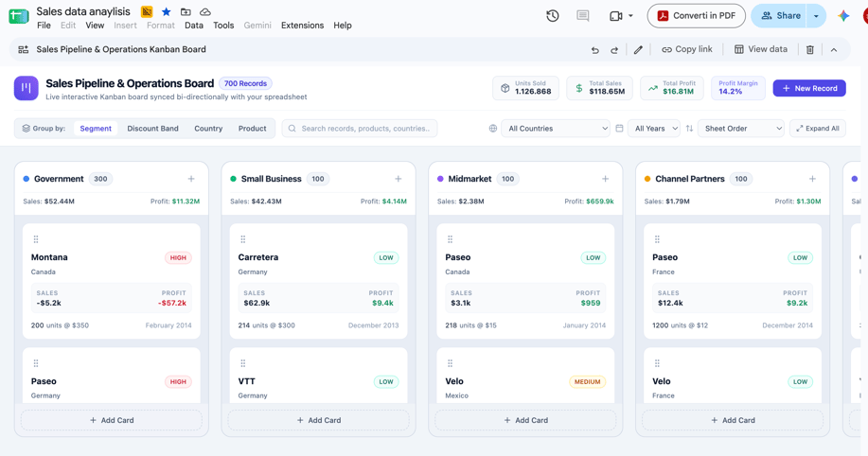Viewport: 868px width, 456px height.
Task: Click Add Card under Channel Partners column
Action: pos(733,420)
